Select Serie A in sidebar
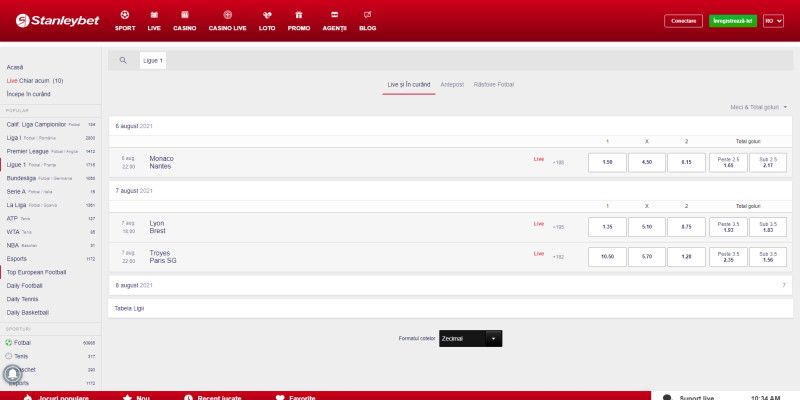This screenshot has width=800, height=400. click(51, 191)
